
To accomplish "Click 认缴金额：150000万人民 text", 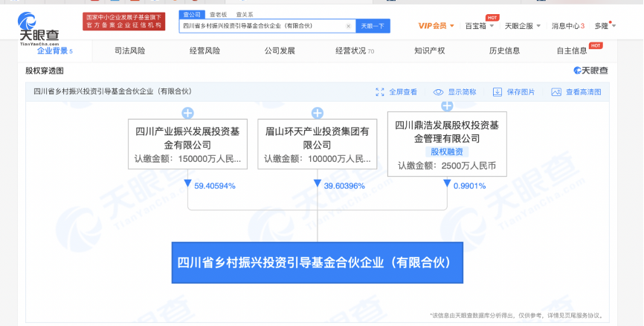I will tap(187, 159).
